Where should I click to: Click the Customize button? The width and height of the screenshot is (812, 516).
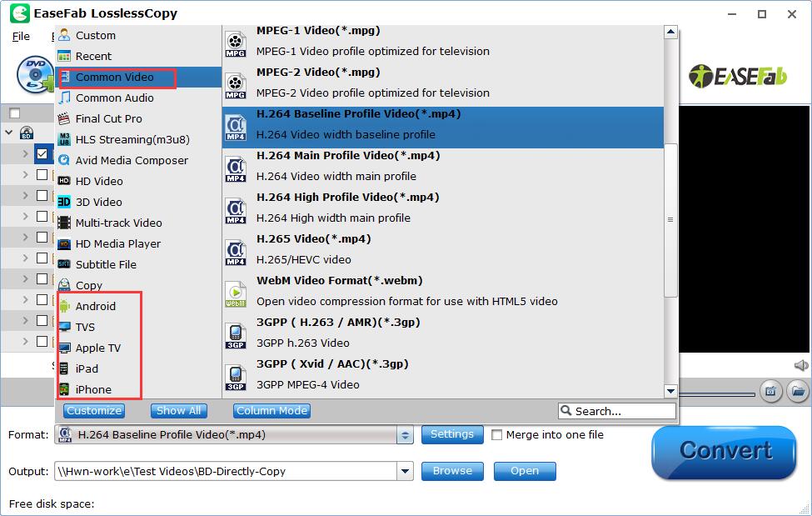pyautogui.click(x=94, y=411)
